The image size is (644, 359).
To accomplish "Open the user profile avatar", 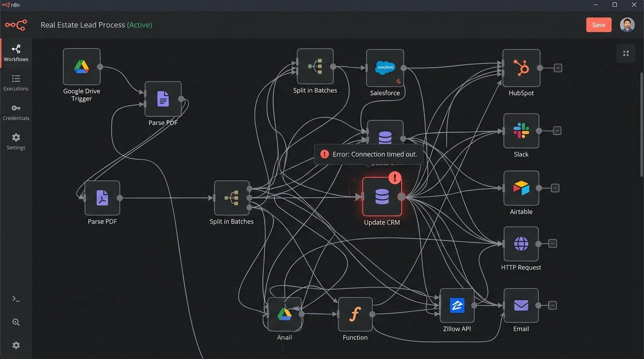I will pos(627,25).
